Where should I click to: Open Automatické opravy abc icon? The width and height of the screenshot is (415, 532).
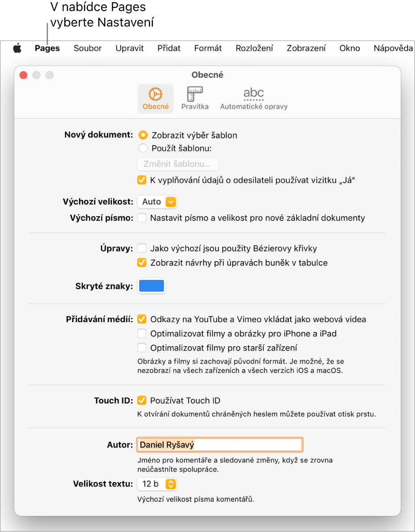pyautogui.click(x=254, y=99)
